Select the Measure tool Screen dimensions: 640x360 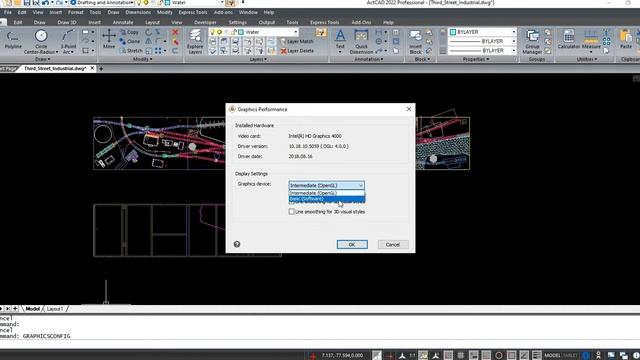point(591,42)
